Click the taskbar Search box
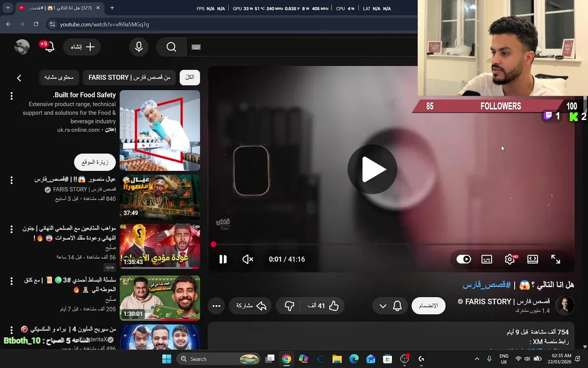The width and height of the screenshot is (588, 368). [218, 359]
